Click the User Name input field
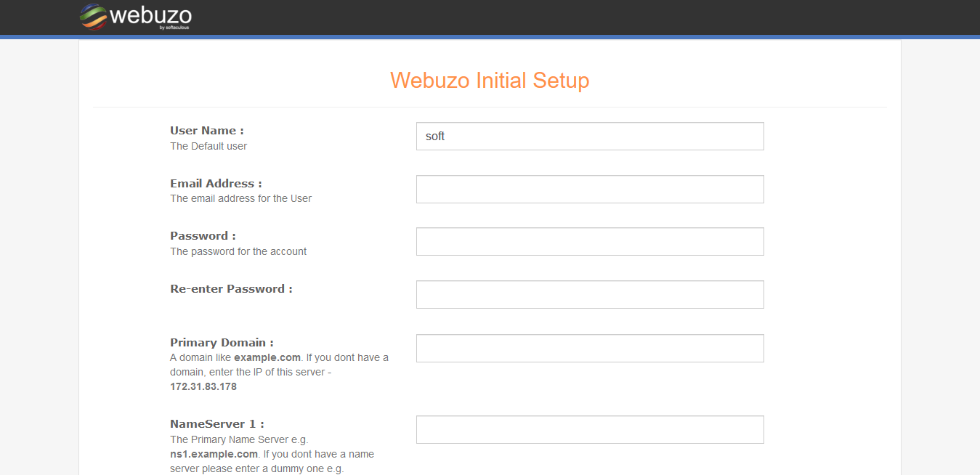980x475 pixels. pos(590,137)
